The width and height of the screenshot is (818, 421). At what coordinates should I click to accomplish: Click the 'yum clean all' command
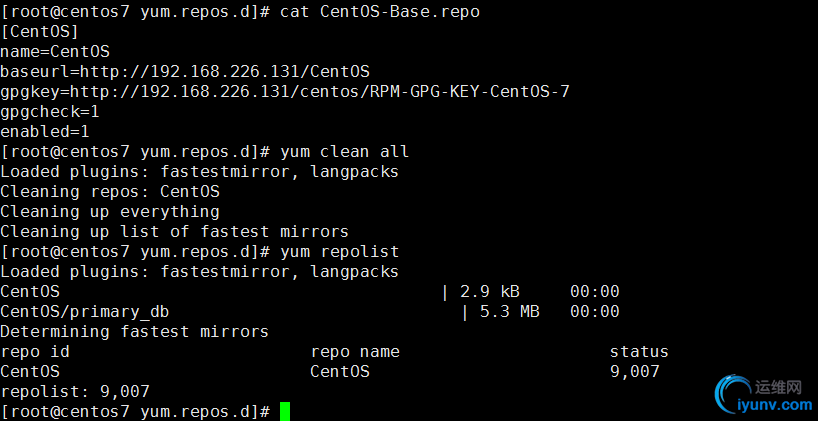tap(344, 152)
